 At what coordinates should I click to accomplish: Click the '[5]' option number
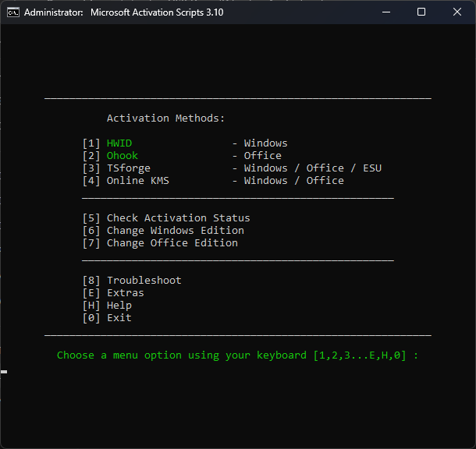coord(91,218)
